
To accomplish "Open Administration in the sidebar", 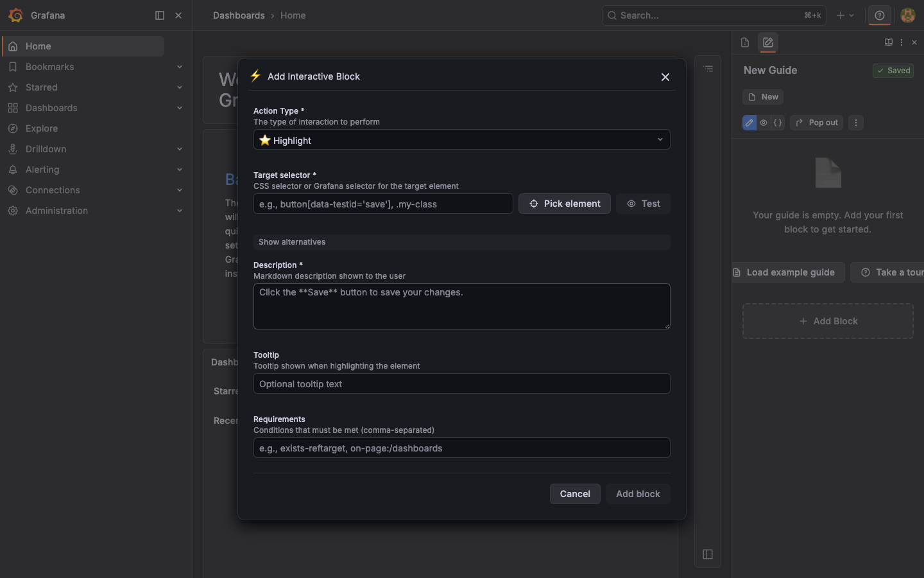I will click(56, 211).
